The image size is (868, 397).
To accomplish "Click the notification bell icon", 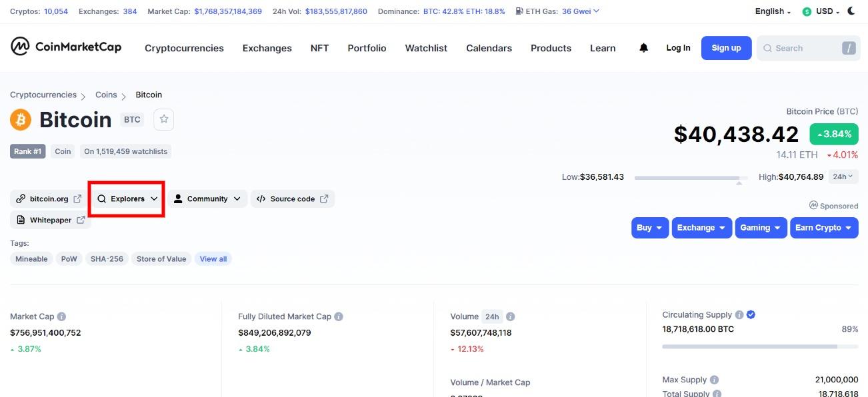I will (643, 48).
